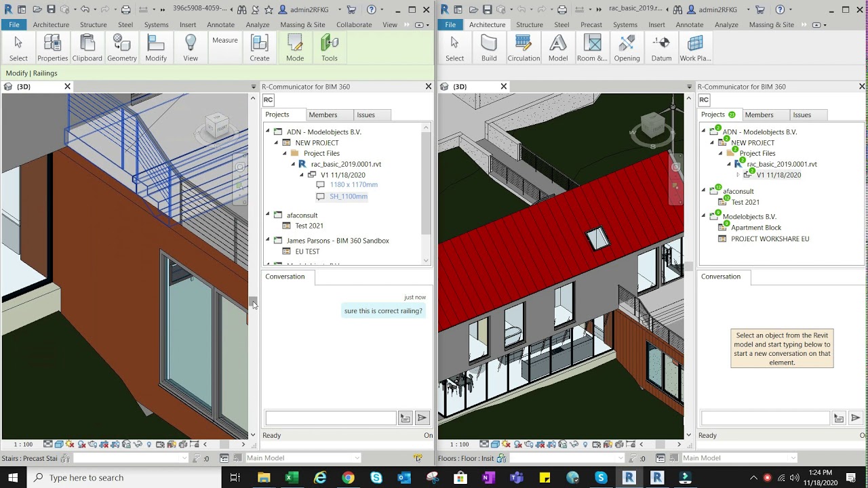Open the Opening tools in right ribbon

pyautogui.click(x=627, y=48)
